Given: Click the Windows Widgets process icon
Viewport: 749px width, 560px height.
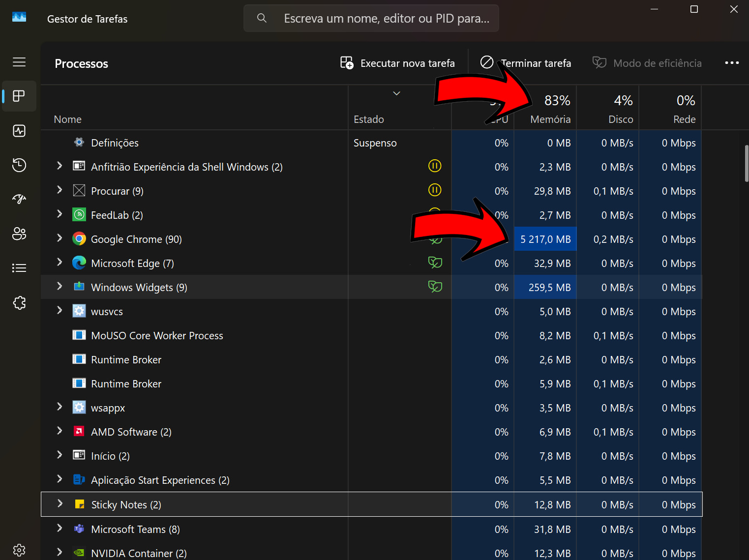Looking at the screenshot, I should (79, 287).
